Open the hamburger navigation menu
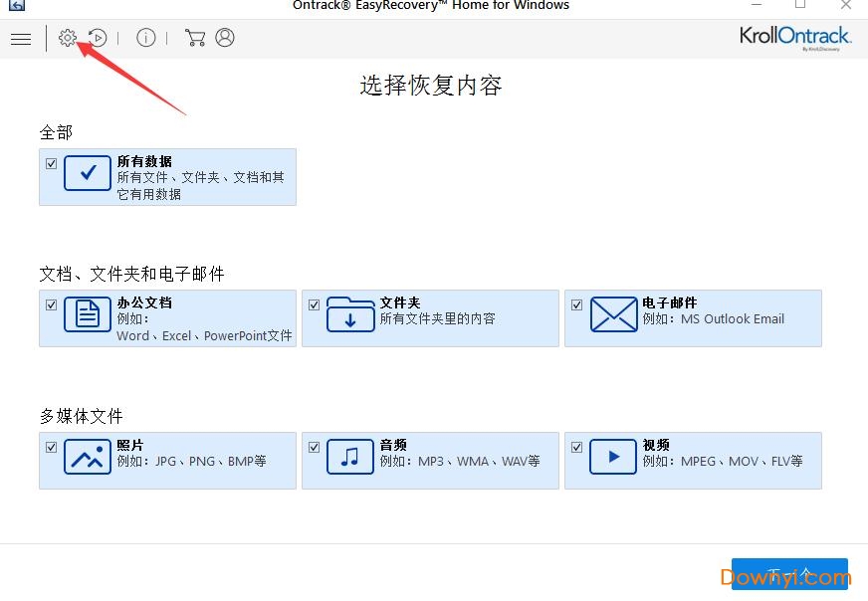The height and width of the screenshot is (601, 868). click(21, 39)
